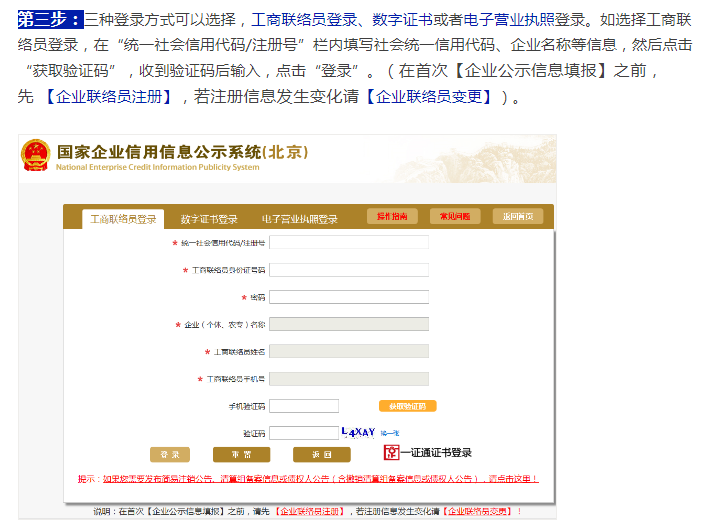The image size is (707, 529).
Task: Refresh captcha via 换一张 link
Action: point(389,432)
